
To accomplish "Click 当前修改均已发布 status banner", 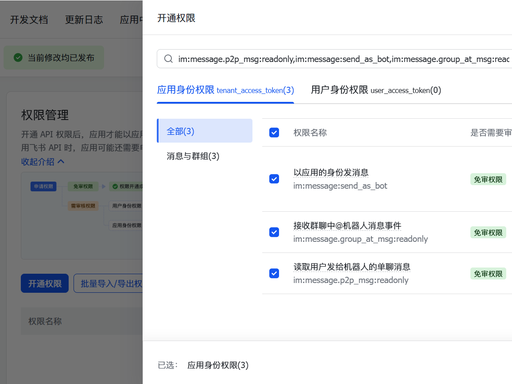I will (x=54, y=58).
